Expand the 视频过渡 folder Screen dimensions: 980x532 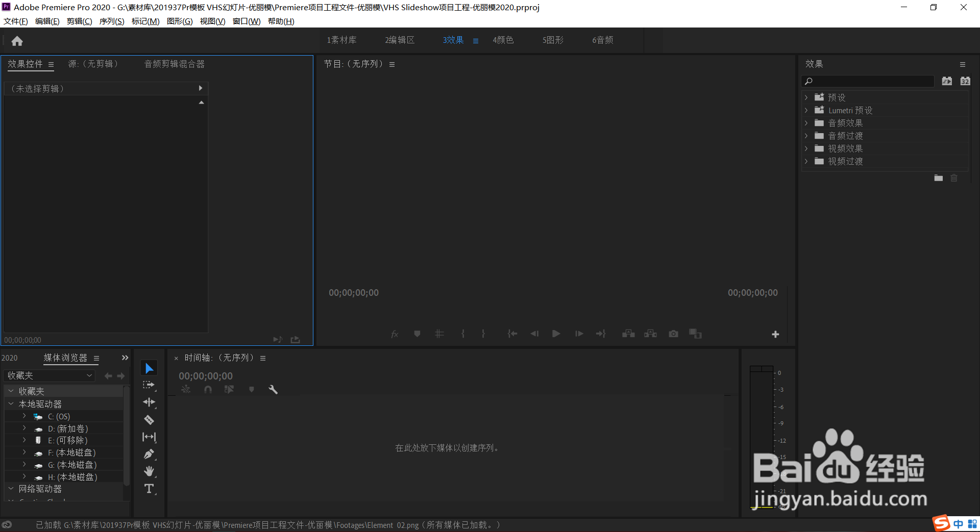pos(806,161)
